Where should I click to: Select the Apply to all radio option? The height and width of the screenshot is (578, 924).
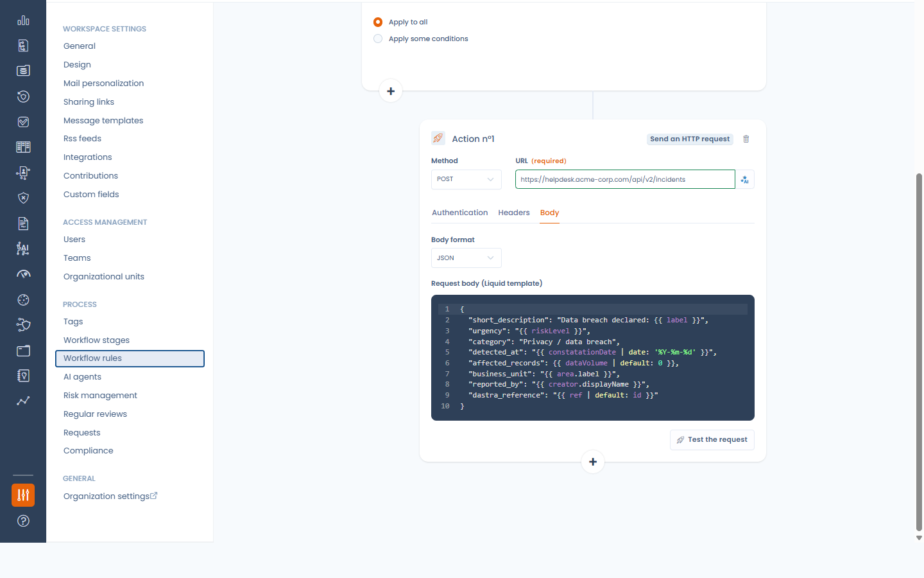[x=378, y=22]
